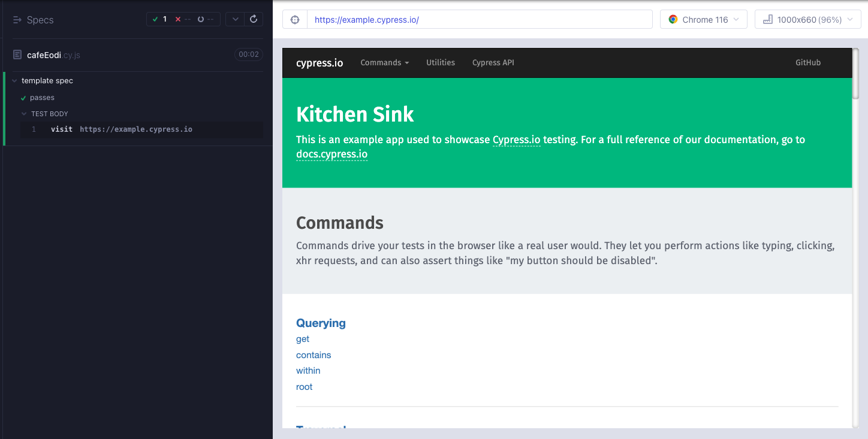Open the contains command link

(314, 355)
